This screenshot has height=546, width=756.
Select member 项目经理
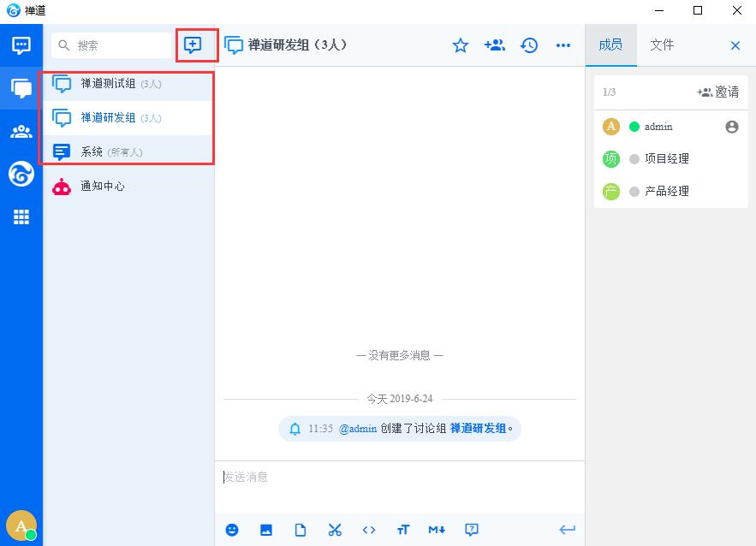point(670,158)
